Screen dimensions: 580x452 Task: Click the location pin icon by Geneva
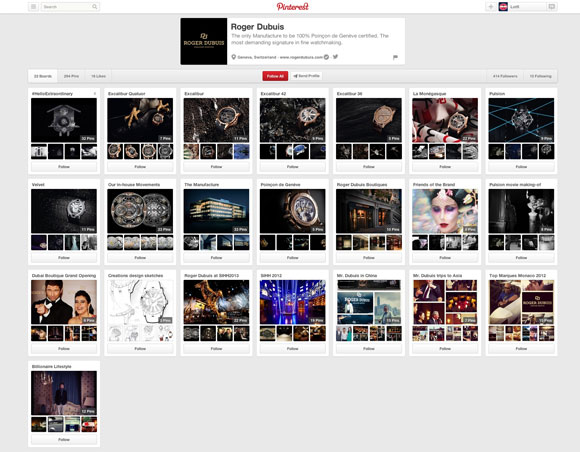[233, 57]
